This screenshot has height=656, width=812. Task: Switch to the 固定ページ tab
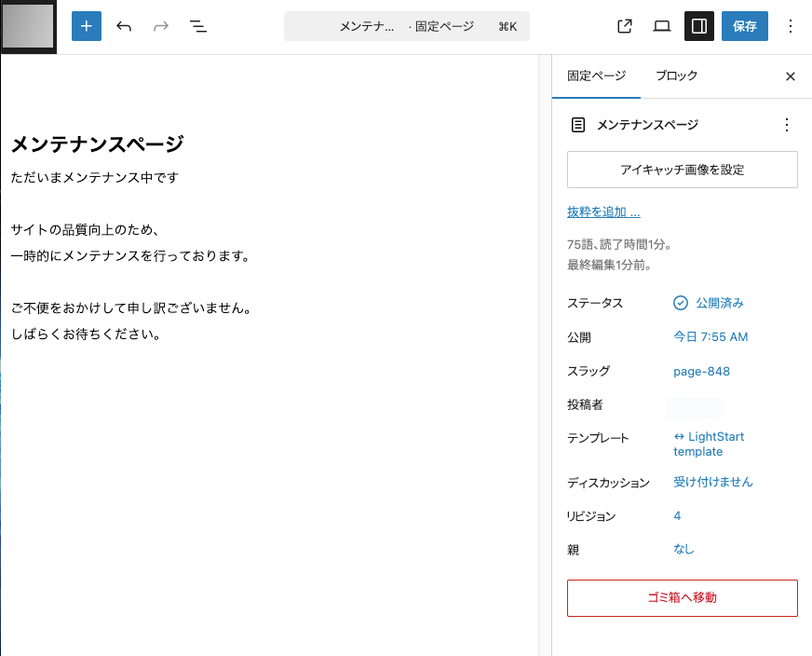tap(596, 76)
